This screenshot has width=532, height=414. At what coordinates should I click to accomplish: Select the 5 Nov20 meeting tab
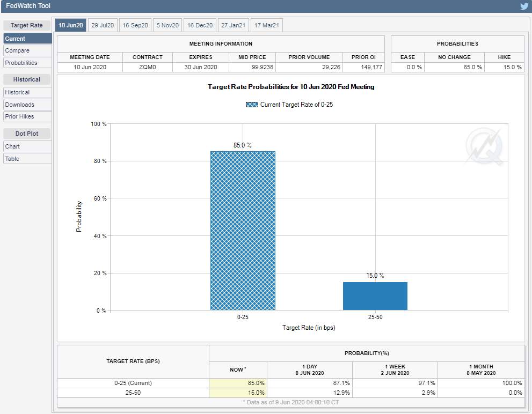(167, 25)
